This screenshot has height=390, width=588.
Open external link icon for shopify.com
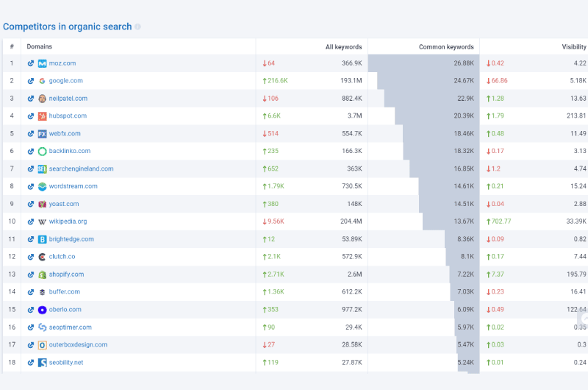click(31, 274)
